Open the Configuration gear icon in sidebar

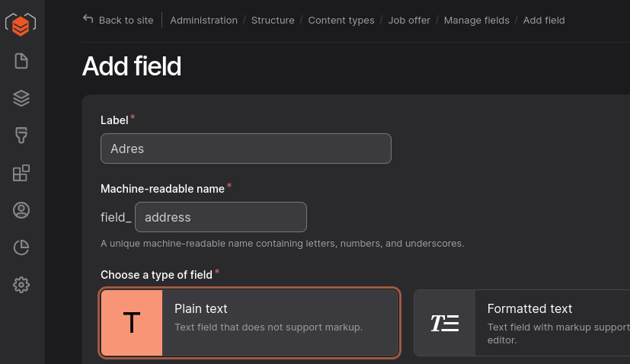(x=21, y=285)
